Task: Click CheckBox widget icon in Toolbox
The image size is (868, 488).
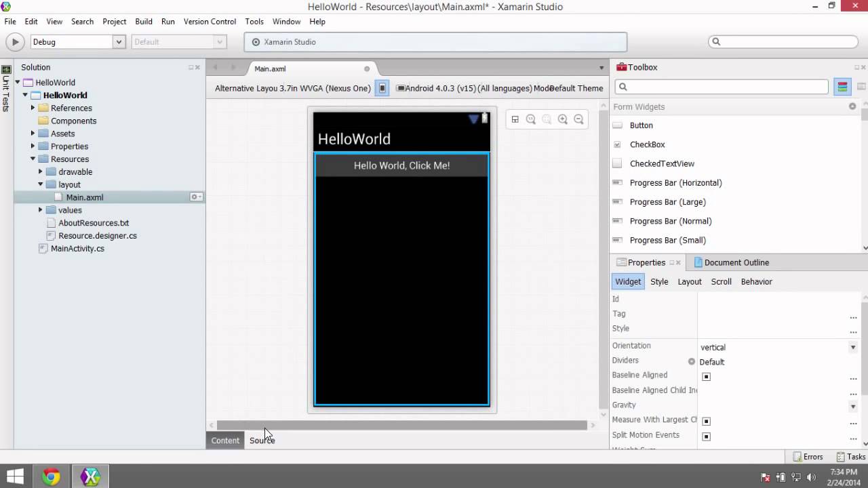Action: (x=617, y=144)
